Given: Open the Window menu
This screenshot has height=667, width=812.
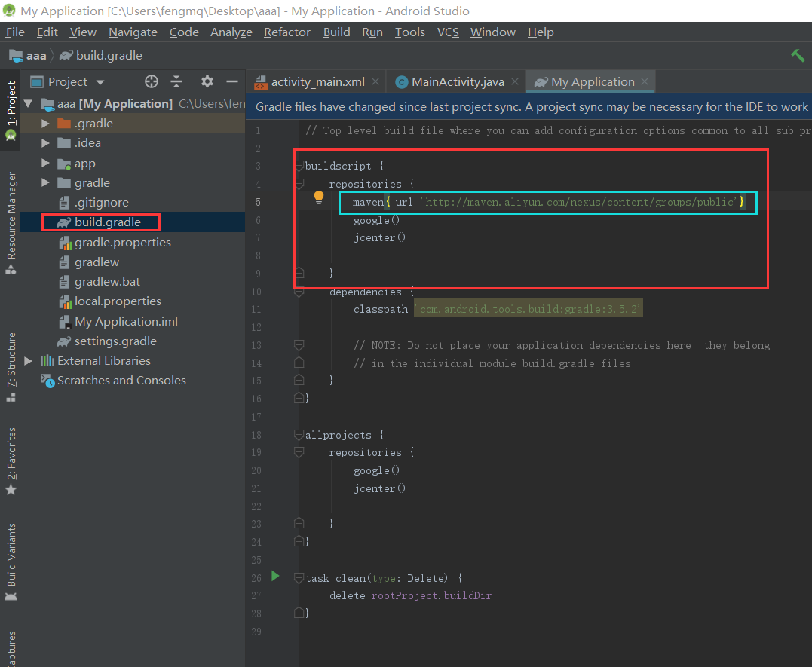Looking at the screenshot, I should point(492,32).
